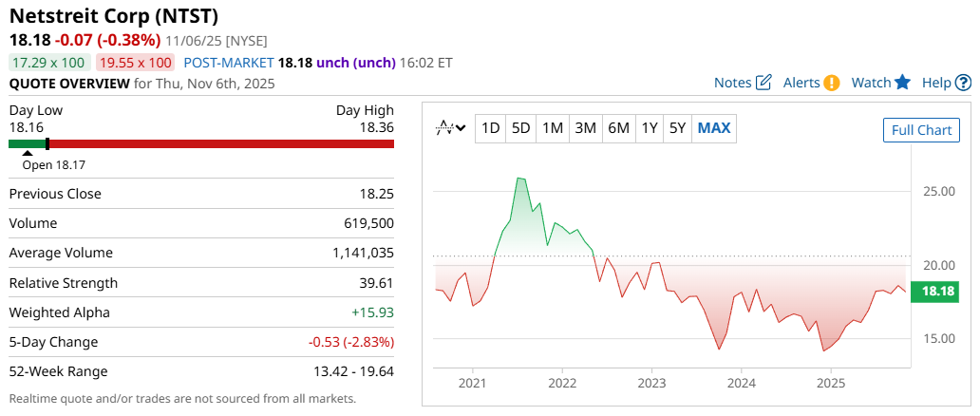Click the Watch link text

(x=871, y=83)
